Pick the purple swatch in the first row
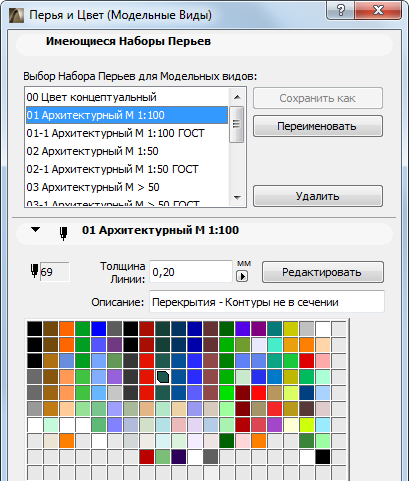 click(259, 329)
